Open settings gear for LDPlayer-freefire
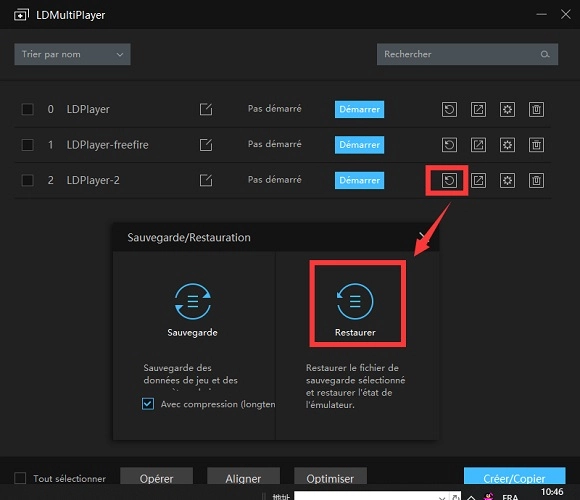This screenshot has width=580, height=500. point(507,145)
